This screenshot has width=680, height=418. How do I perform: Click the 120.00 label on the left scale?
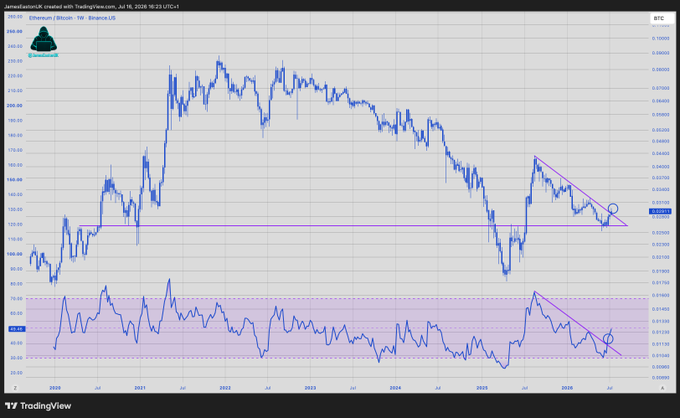pos(15,224)
